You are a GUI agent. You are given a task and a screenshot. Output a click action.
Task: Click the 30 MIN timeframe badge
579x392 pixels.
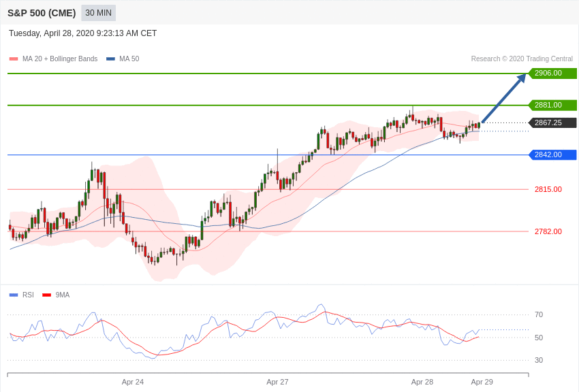click(98, 13)
